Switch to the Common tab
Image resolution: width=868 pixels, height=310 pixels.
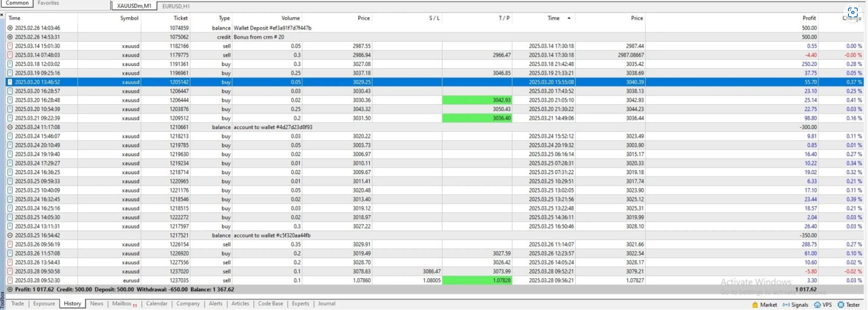pos(17,3)
